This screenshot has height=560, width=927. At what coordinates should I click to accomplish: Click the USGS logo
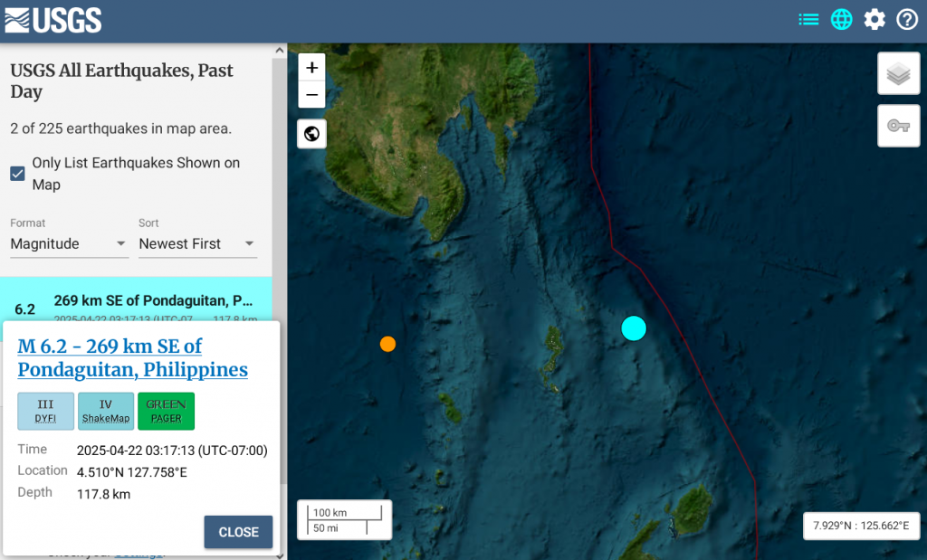click(53, 20)
